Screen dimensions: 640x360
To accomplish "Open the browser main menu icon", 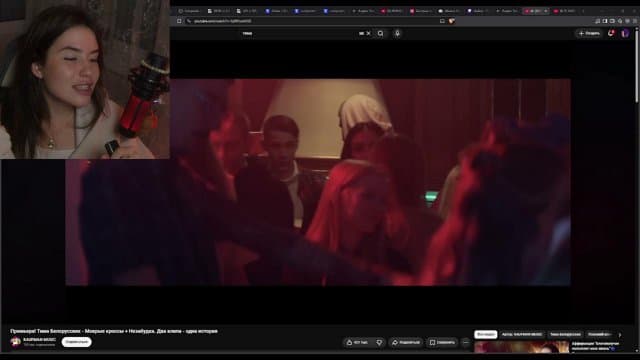I will (x=635, y=21).
